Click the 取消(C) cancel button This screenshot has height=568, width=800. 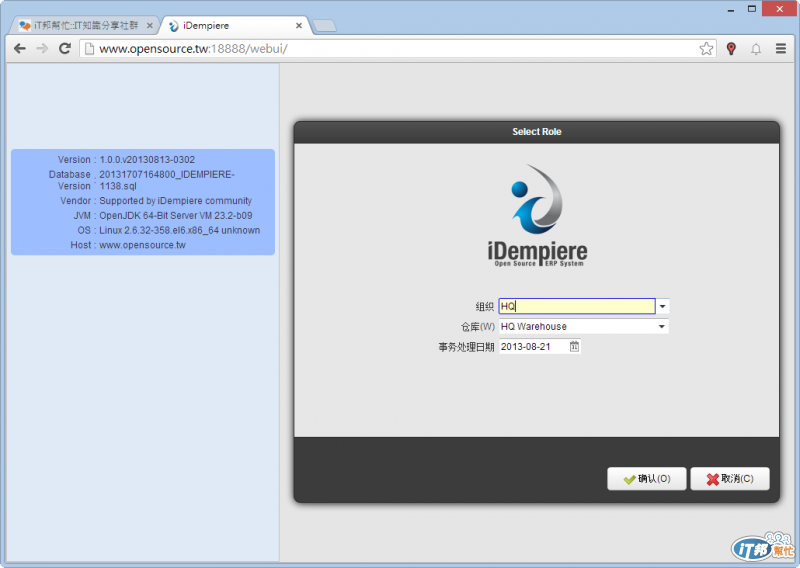tap(730, 479)
